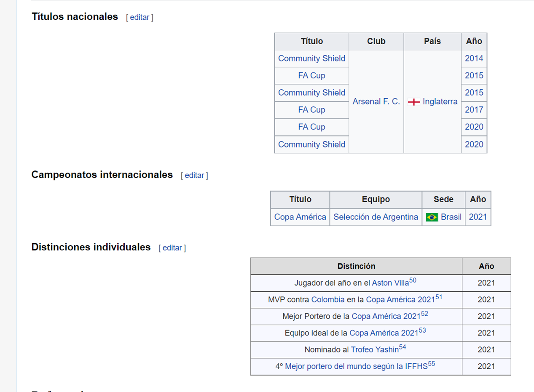
Task: Click the País column header
Action: (432, 41)
